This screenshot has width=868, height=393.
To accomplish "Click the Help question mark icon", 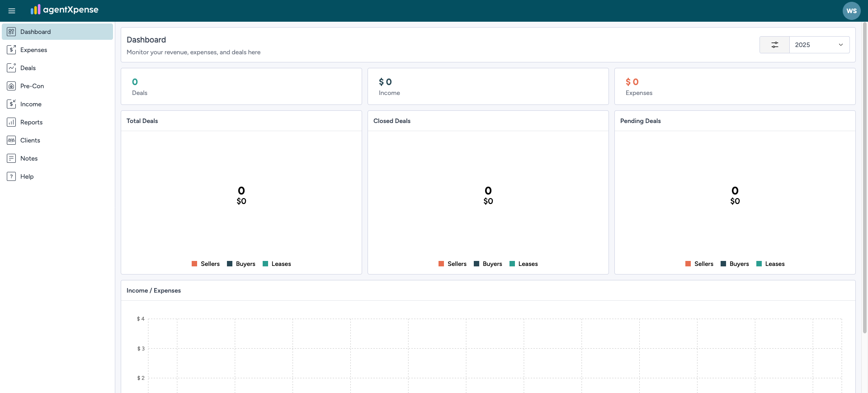I will coord(11,176).
